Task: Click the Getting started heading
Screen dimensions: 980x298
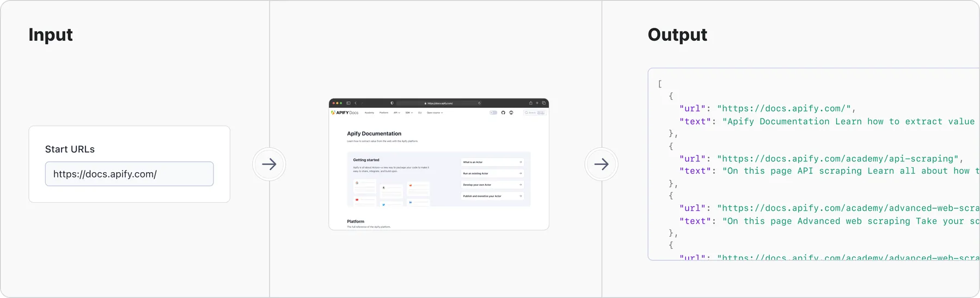Action: (x=366, y=160)
